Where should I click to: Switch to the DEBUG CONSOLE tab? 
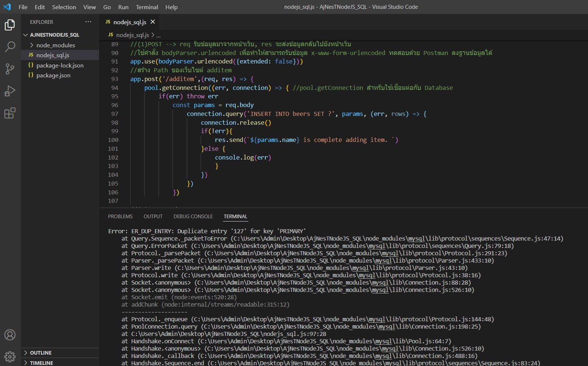click(193, 216)
